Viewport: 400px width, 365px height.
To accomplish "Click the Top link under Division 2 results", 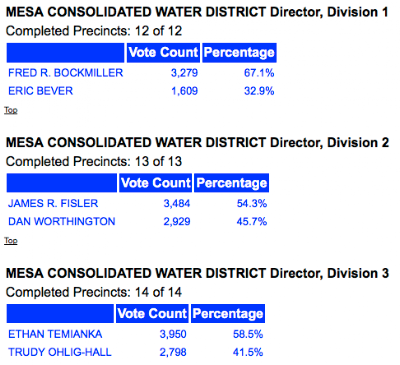I will (11, 240).
